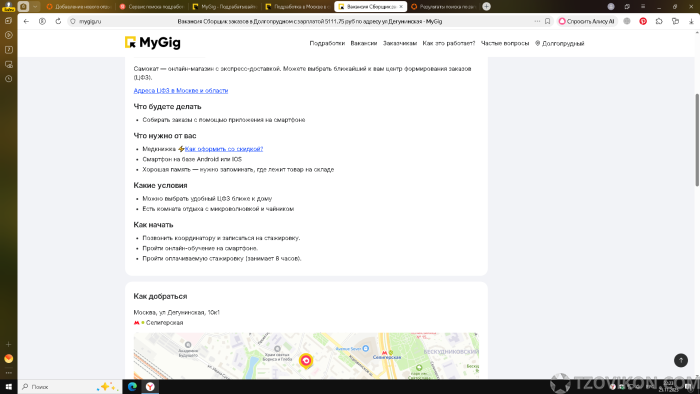The image size is (700, 394).
Task: Add a sidebar app with plus icon
Action: point(8,344)
